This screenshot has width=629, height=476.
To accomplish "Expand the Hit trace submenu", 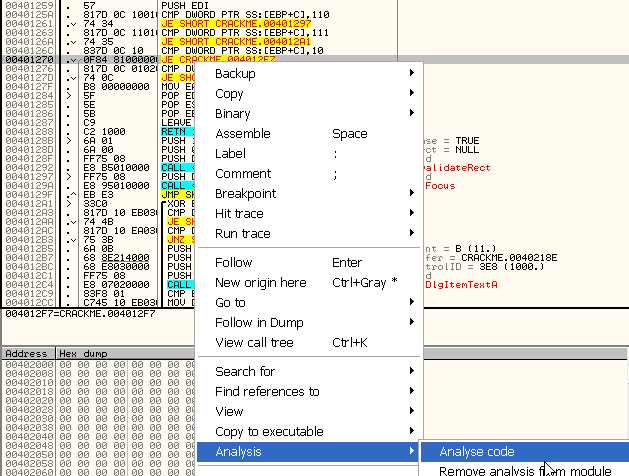I will coord(239,213).
